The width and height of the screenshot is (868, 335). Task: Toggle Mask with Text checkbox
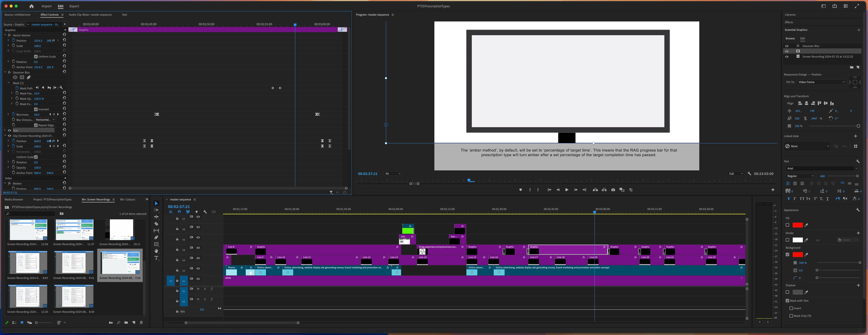tap(787, 301)
